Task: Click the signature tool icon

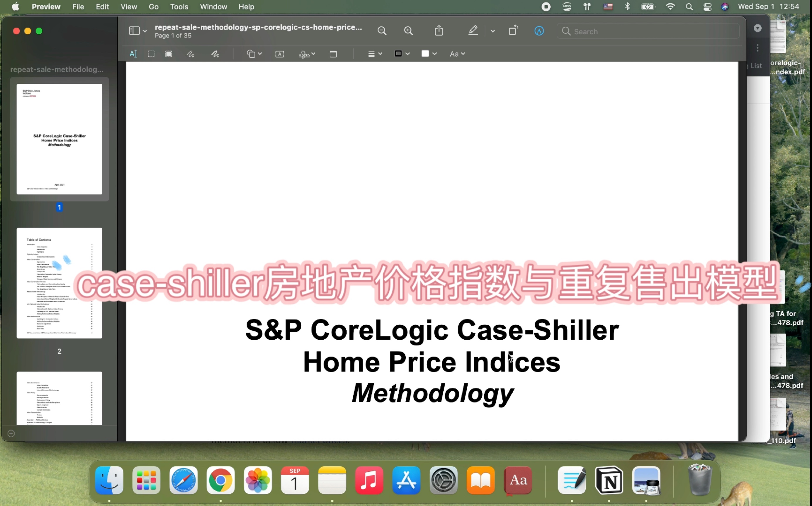Action: [304, 53]
